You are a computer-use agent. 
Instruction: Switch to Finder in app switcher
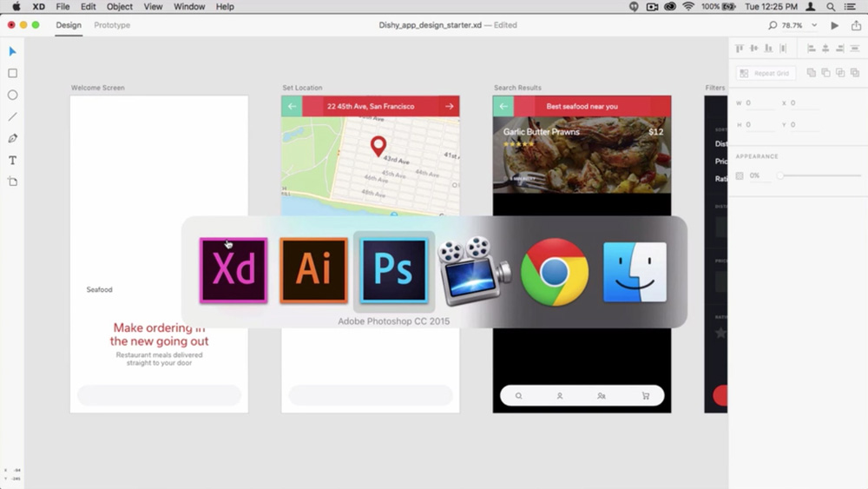pyautogui.click(x=635, y=272)
